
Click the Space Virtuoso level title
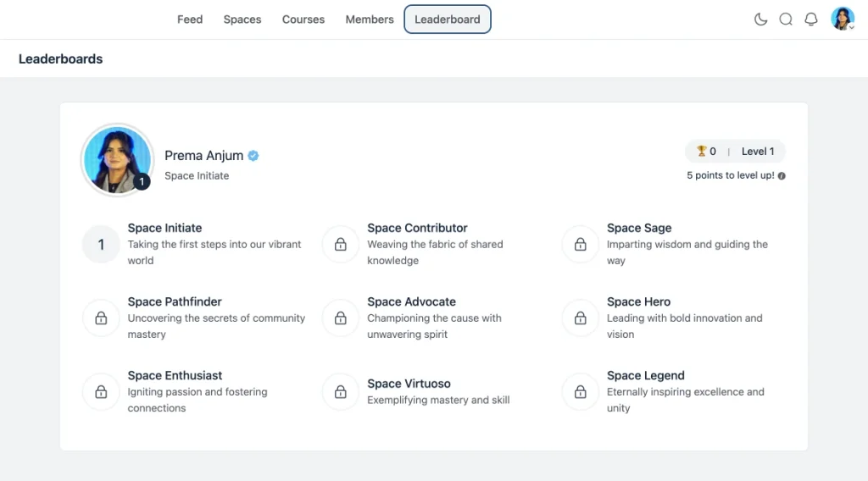tap(409, 384)
